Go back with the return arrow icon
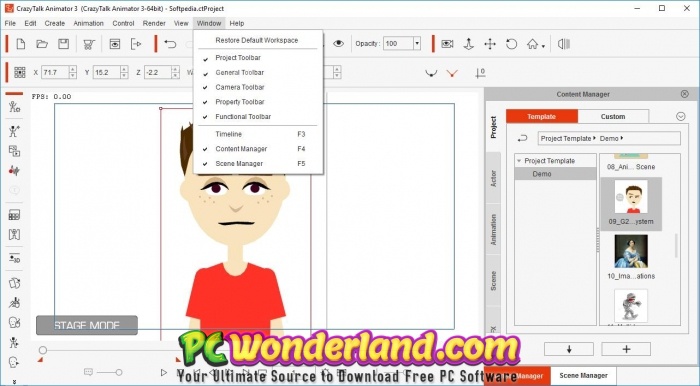 pyautogui.click(x=522, y=139)
